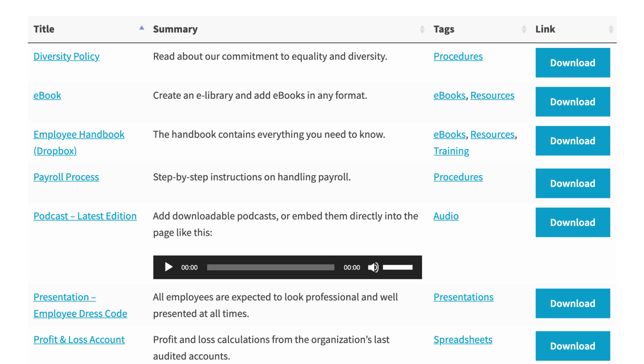Click the Link column sort arrows
Image resolution: width=644 pixels, height=364 pixels.
(x=611, y=29)
